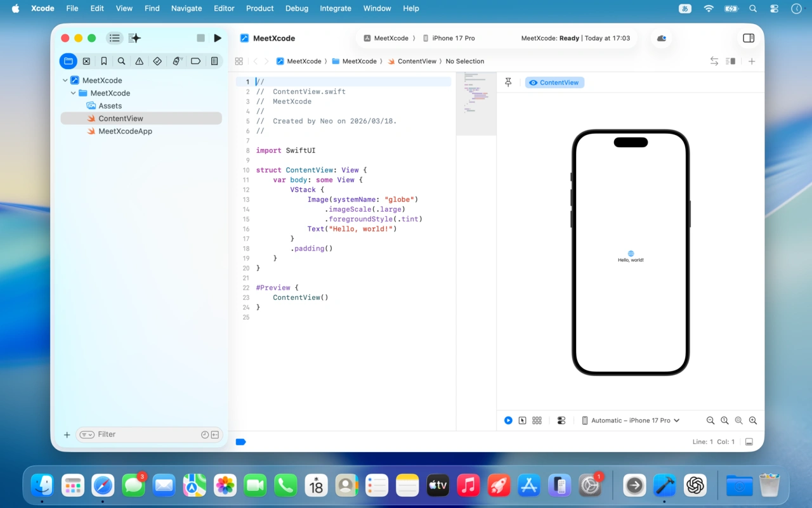The height and width of the screenshot is (508, 812).
Task: Open the Debug menu in the menu bar
Action: tap(297, 8)
